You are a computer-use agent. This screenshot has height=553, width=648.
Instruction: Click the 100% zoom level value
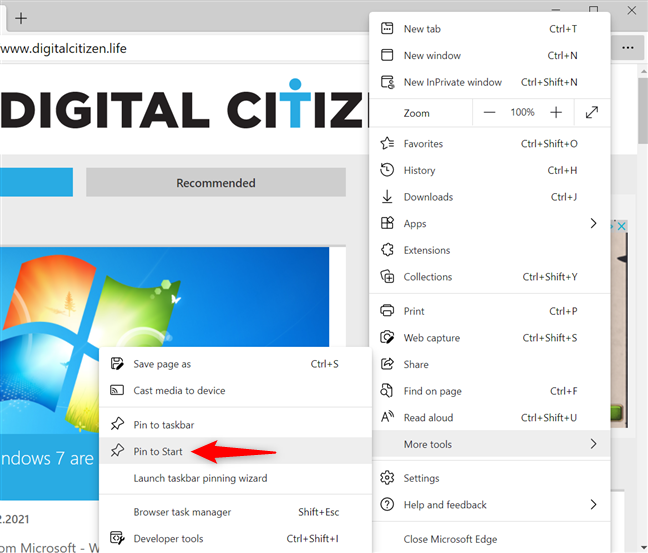tap(522, 112)
